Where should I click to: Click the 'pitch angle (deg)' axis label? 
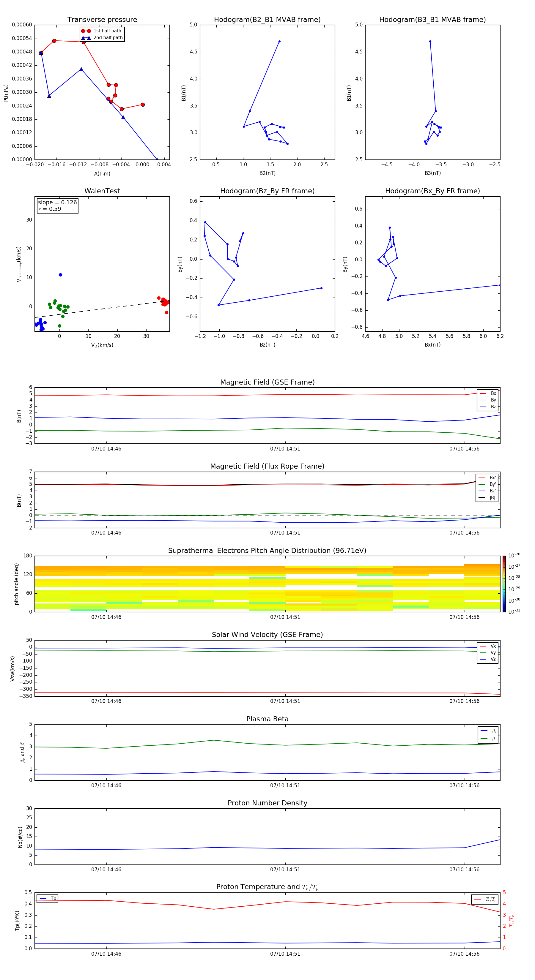coord(16,584)
